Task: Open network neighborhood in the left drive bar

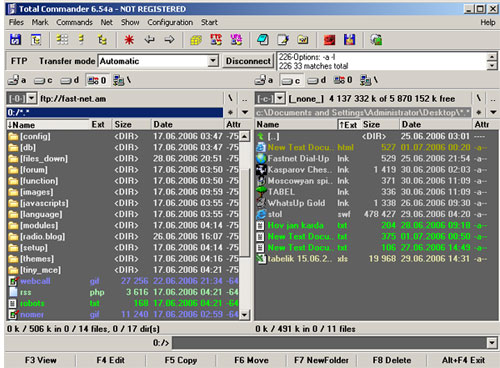Action: point(122,80)
